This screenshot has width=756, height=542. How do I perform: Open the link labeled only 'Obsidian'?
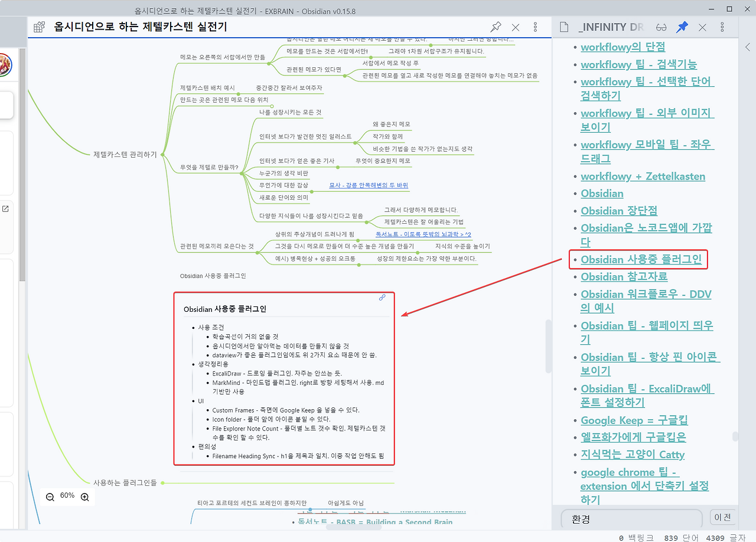[x=602, y=194]
